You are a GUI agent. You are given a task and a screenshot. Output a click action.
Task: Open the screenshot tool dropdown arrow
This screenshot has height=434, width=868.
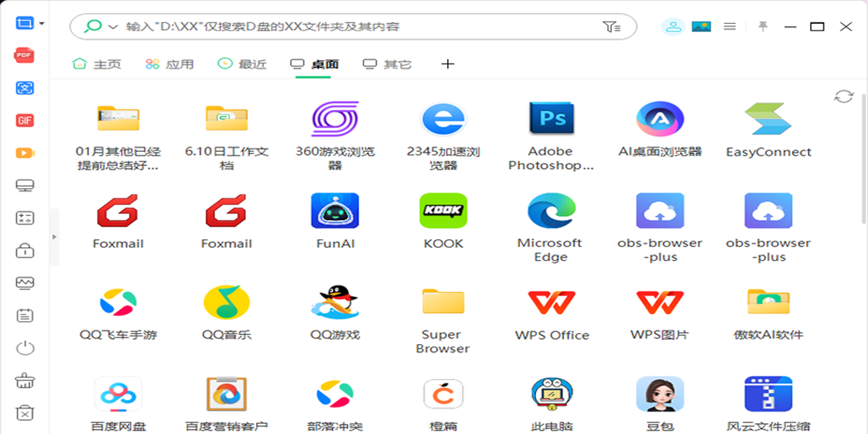click(42, 24)
